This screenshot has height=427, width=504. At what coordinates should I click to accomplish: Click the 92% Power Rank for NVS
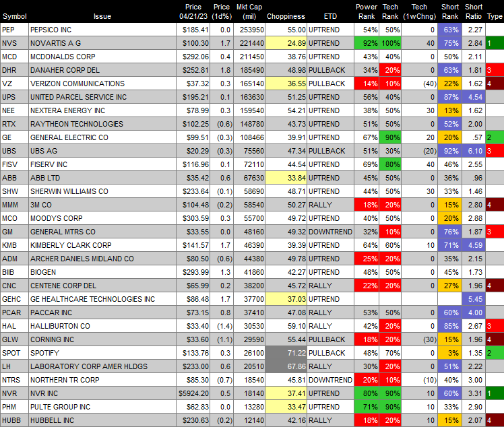click(x=367, y=43)
